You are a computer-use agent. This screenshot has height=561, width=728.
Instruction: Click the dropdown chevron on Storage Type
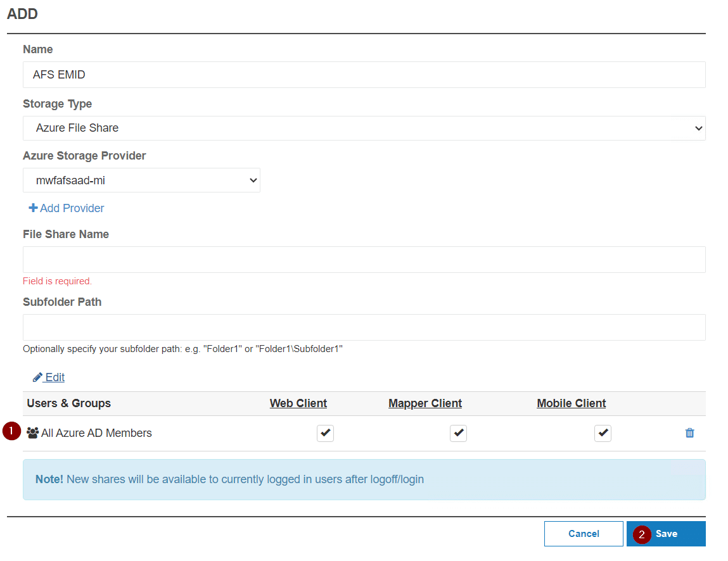[x=698, y=128]
